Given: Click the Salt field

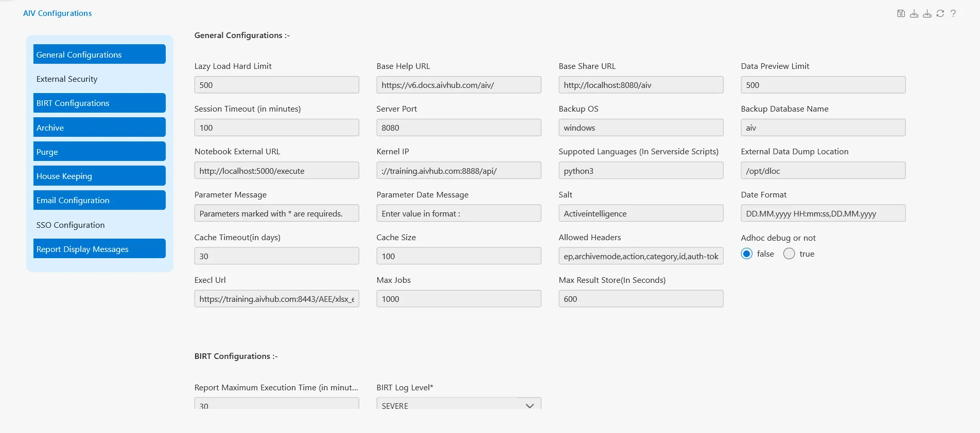Looking at the screenshot, I should click(641, 213).
